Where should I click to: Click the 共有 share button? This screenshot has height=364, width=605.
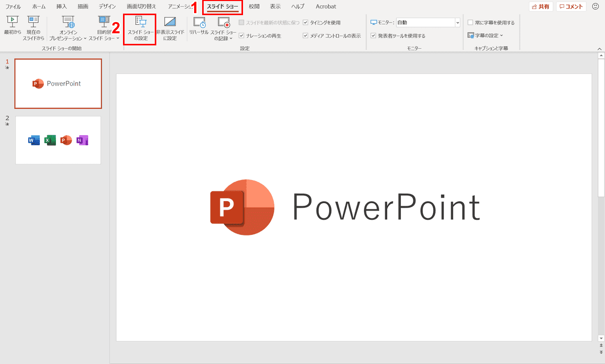click(x=540, y=7)
